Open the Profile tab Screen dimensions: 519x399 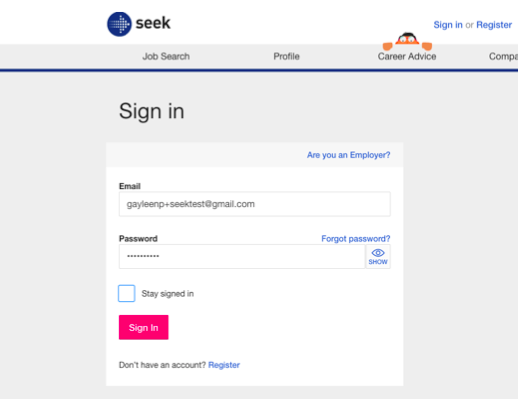pyautogui.click(x=286, y=56)
